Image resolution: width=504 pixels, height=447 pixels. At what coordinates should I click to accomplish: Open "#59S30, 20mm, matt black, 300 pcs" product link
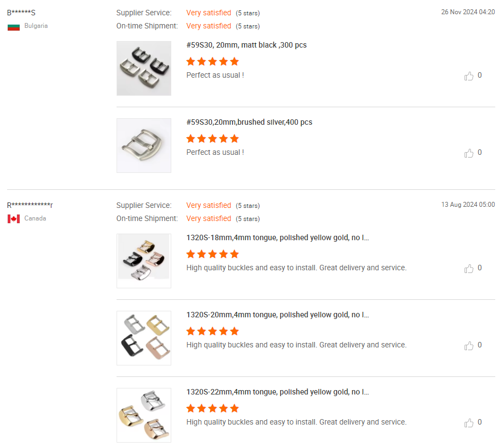246,45
